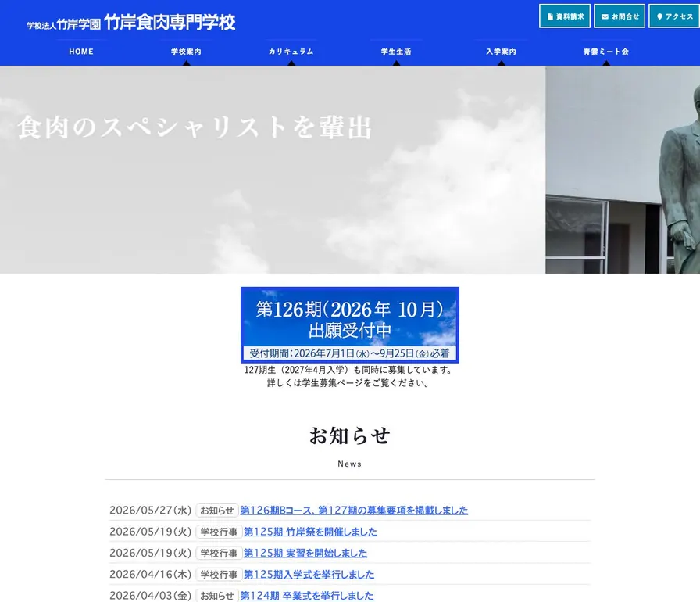Image resolution: width=700 pixels, height=602 pixels.
Task: Click the map pin icon in アクセス
Action: 659,16
